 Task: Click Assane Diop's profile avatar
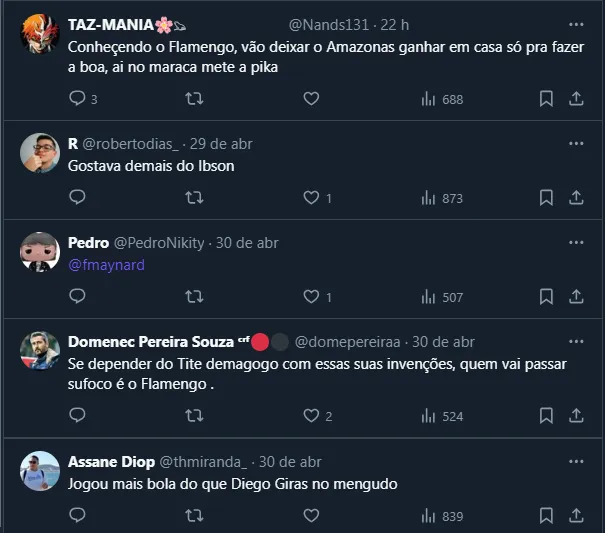click(40, 471)
